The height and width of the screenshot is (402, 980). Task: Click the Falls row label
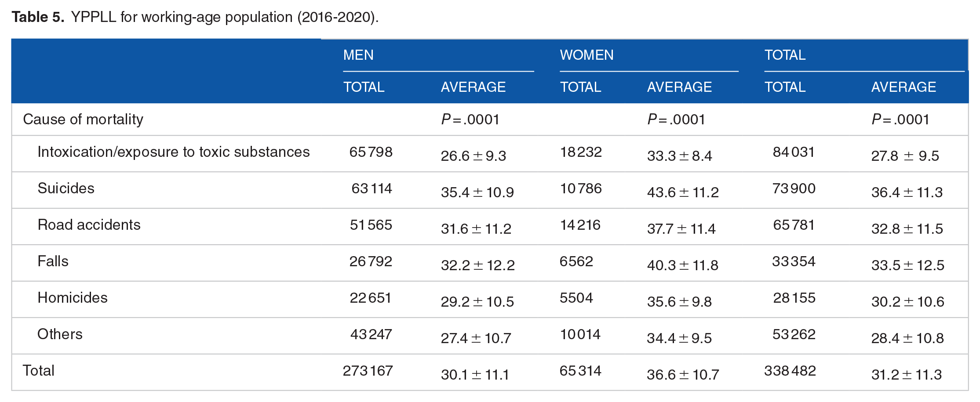tap(53, 261)
